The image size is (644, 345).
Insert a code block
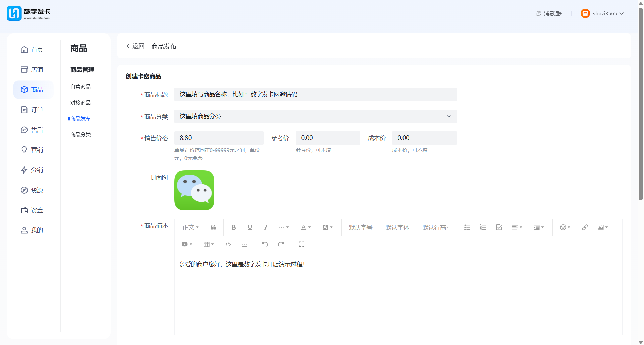(228, 244)
